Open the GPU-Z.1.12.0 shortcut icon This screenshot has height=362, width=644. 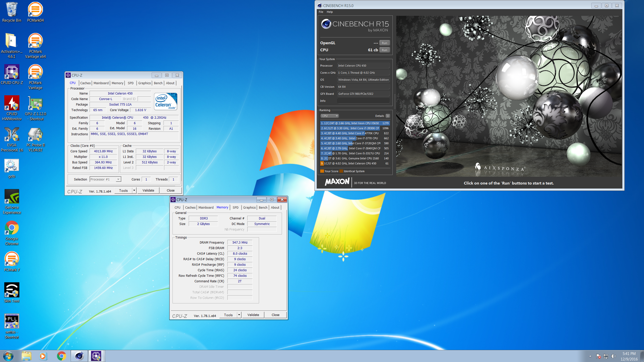pos(35,108)
